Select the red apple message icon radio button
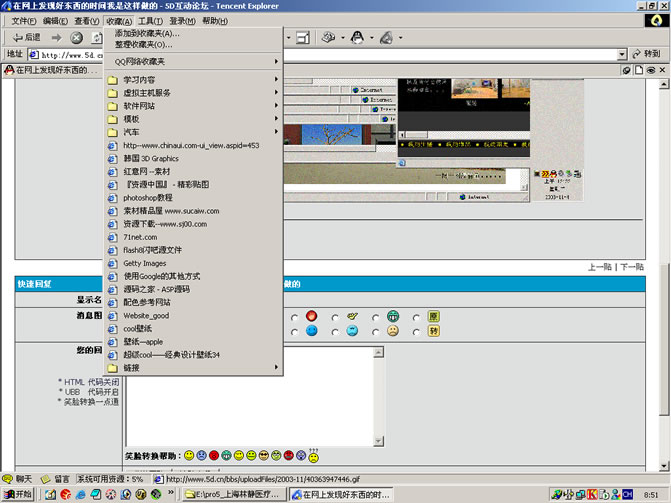 tap(294, 318)
